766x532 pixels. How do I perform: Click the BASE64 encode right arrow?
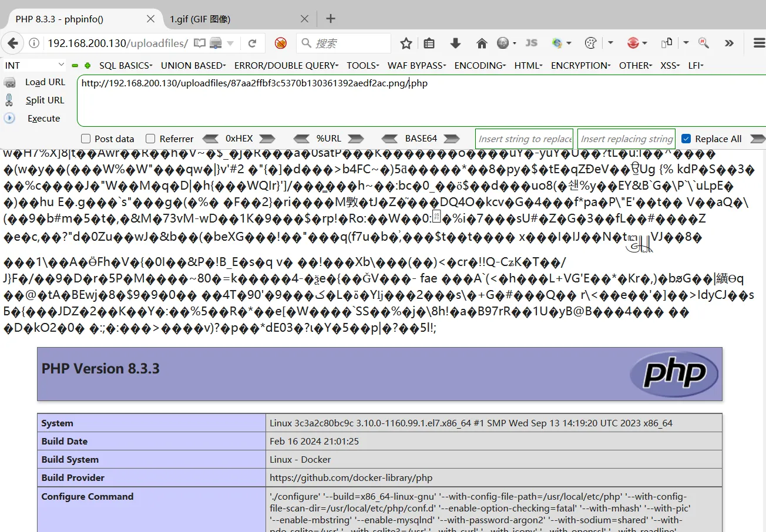click(451, 139)
